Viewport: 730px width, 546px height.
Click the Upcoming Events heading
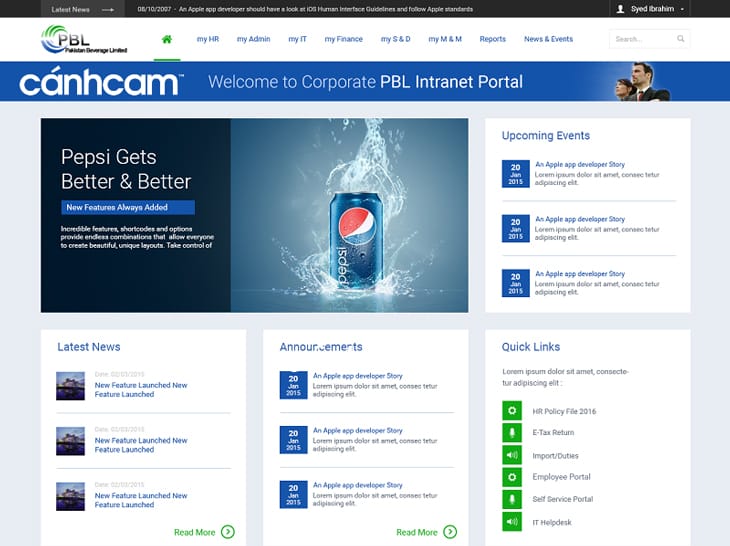[x=546, y=135]
